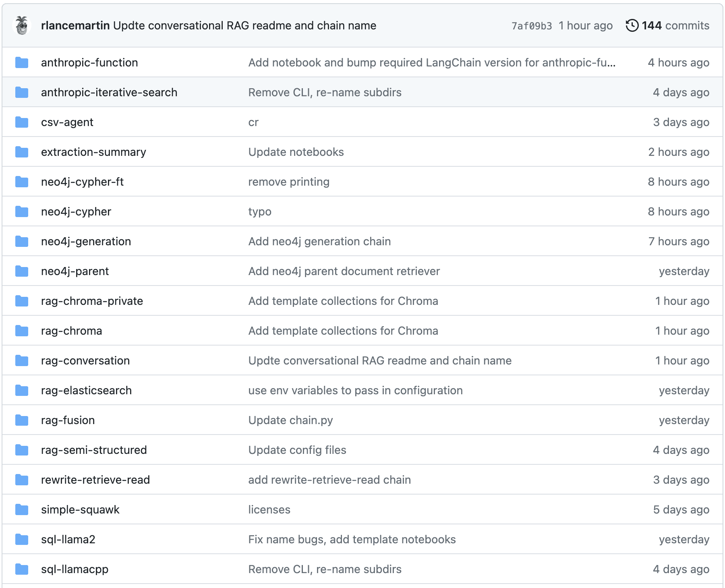Open the rewrite-retrieve-read folder
725x588 pixels.
point(95,480)
